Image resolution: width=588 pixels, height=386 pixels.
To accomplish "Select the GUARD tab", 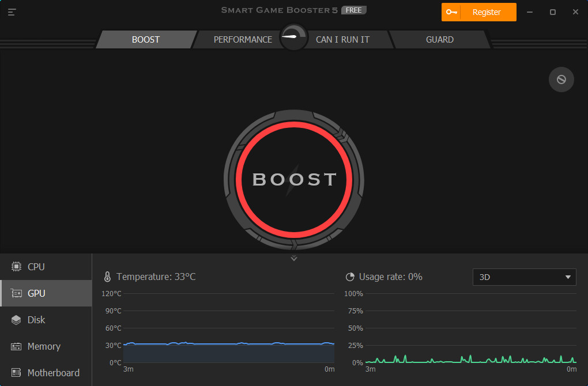I will pos(440,39).
